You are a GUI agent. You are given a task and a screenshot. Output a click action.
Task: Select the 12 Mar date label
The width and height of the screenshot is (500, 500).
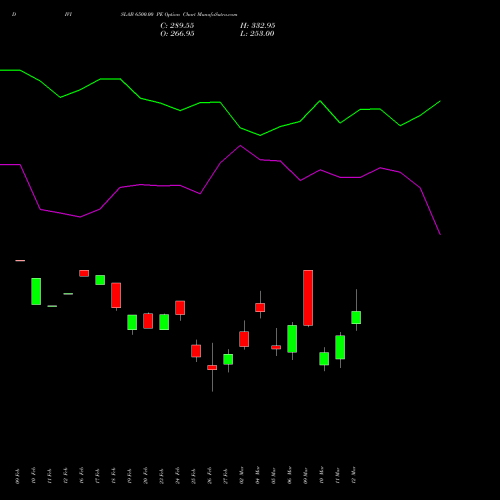click(354, 476)
